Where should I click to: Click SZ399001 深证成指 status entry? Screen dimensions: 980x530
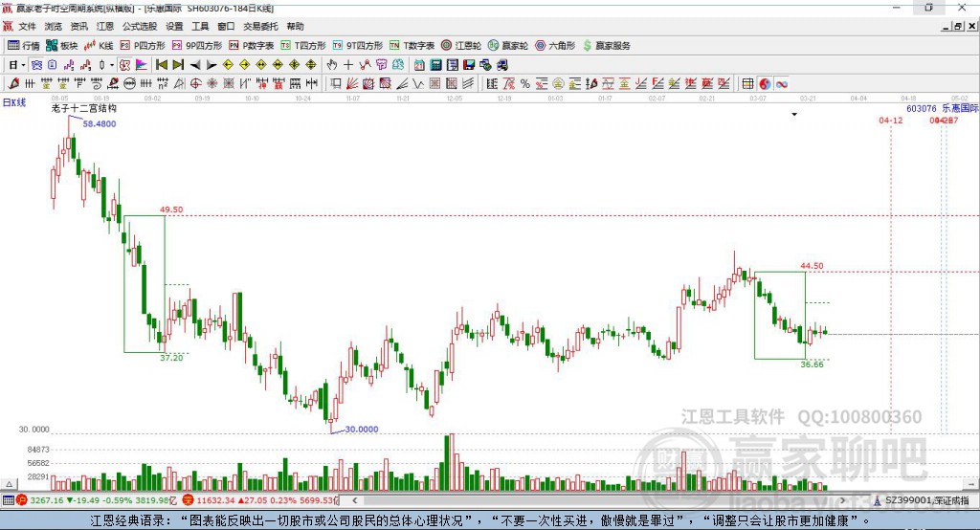(x=922, y=500)
